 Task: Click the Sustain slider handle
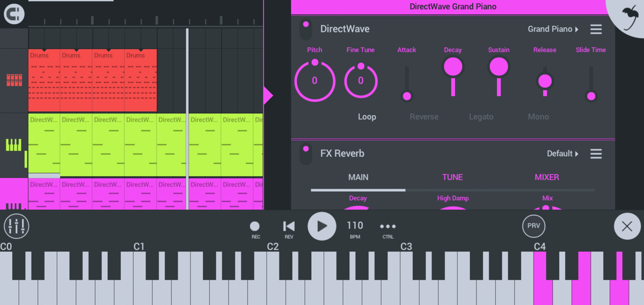[x=499, y=67]
